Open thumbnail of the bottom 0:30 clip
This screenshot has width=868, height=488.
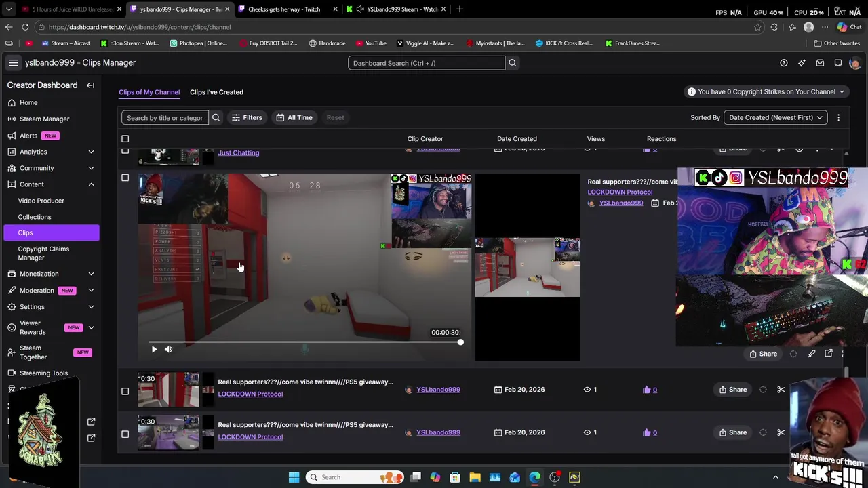click(169, 432)
